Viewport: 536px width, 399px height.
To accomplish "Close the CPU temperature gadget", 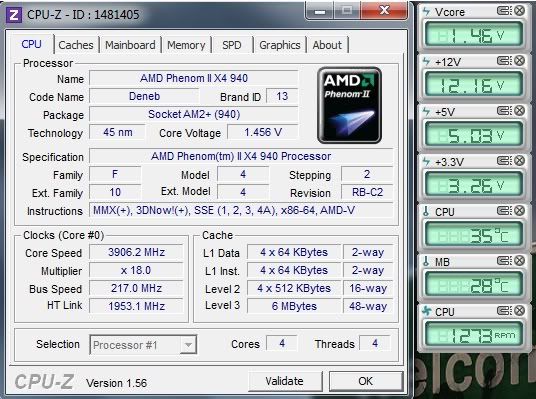I will coord(520,211).
